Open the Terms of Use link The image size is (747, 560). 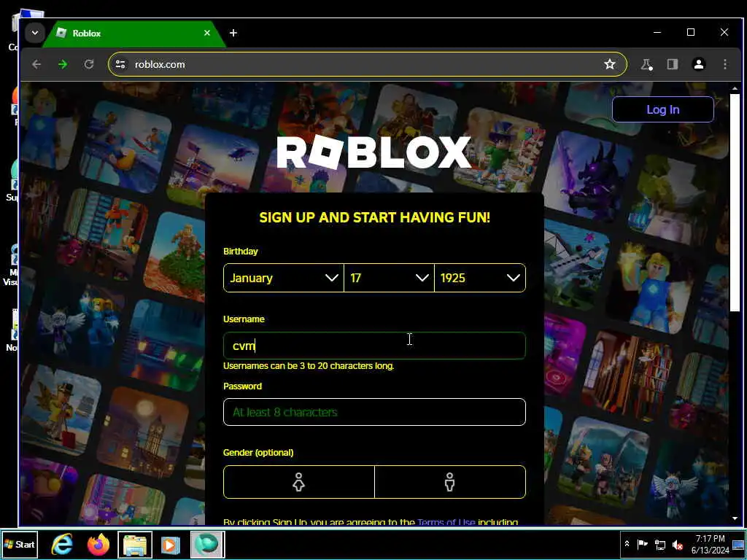pos(446,522)
